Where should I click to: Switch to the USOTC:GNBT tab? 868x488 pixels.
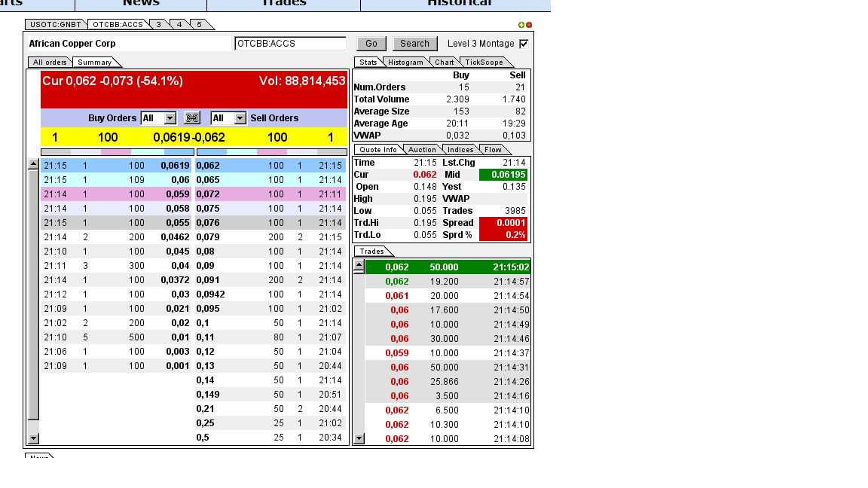tap(55, 24)
